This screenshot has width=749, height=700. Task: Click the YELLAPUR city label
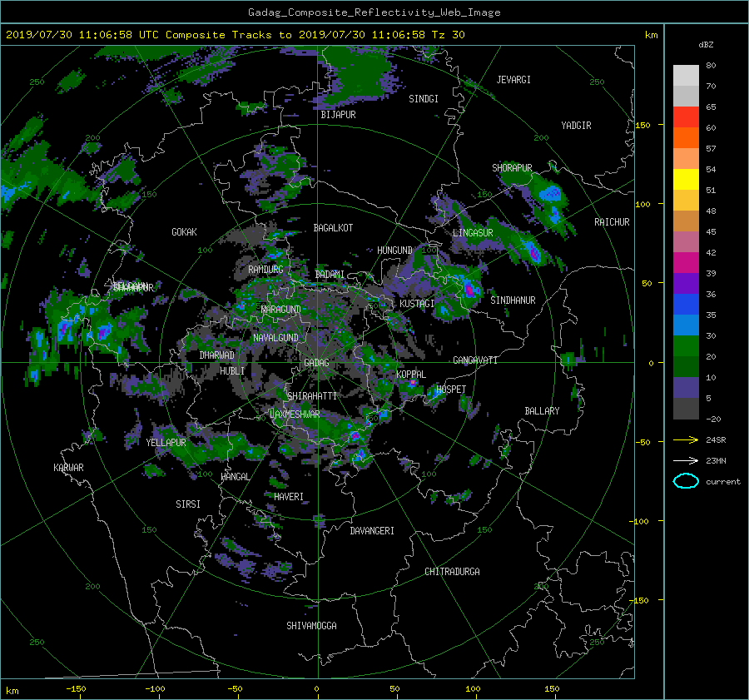(166, 443)
